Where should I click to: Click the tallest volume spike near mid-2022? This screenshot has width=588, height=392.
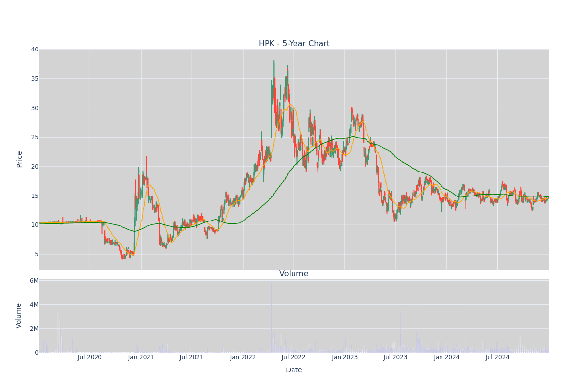pyautogui.click(x=272, y=318)
